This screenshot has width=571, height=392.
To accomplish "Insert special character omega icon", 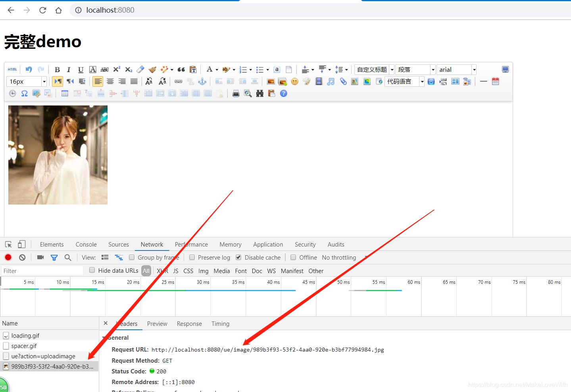I will click(25, 94).
